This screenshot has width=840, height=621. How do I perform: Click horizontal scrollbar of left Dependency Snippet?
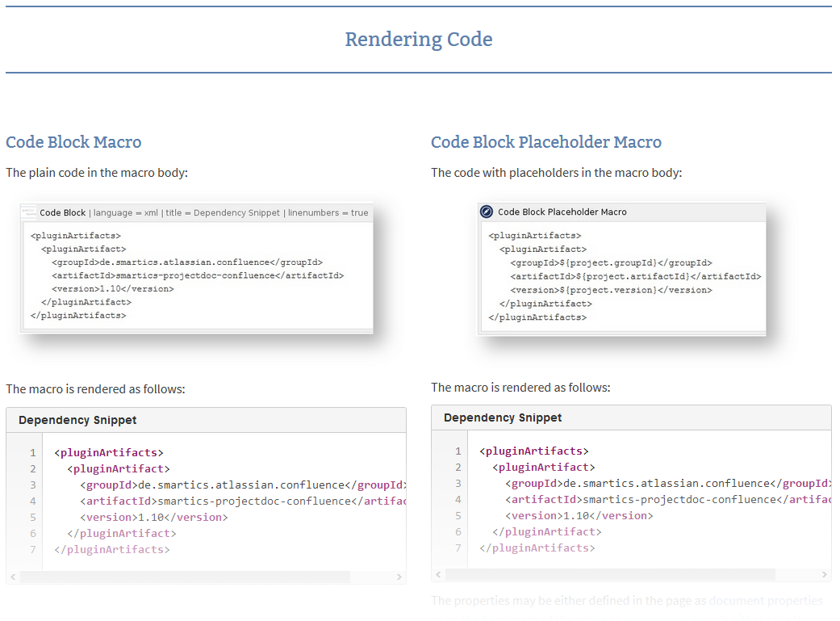coord(185,577)
